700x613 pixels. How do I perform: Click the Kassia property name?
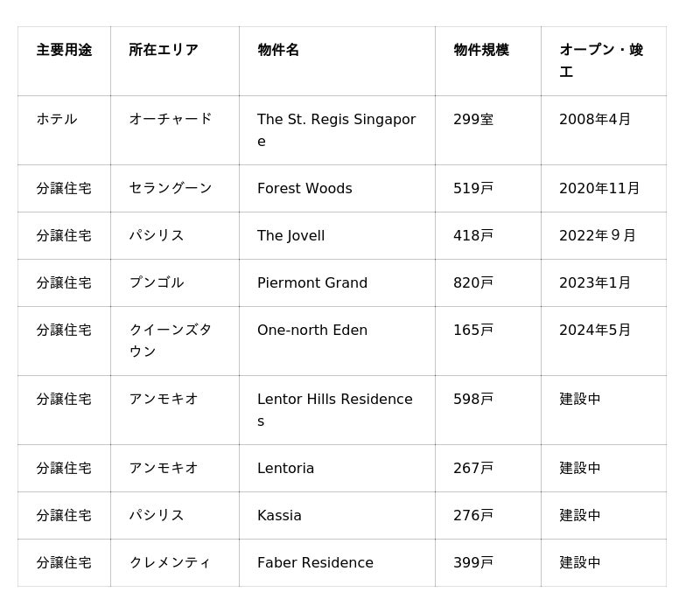[279, 516]
